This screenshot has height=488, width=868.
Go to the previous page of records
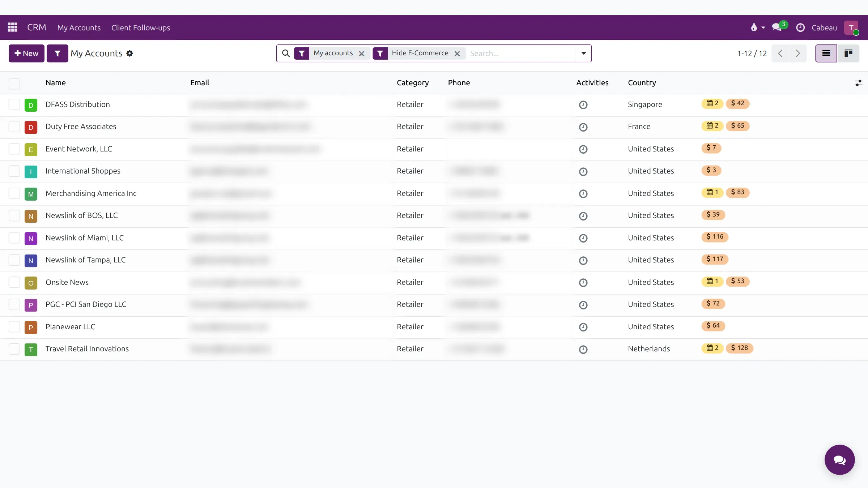coord(780,53)
